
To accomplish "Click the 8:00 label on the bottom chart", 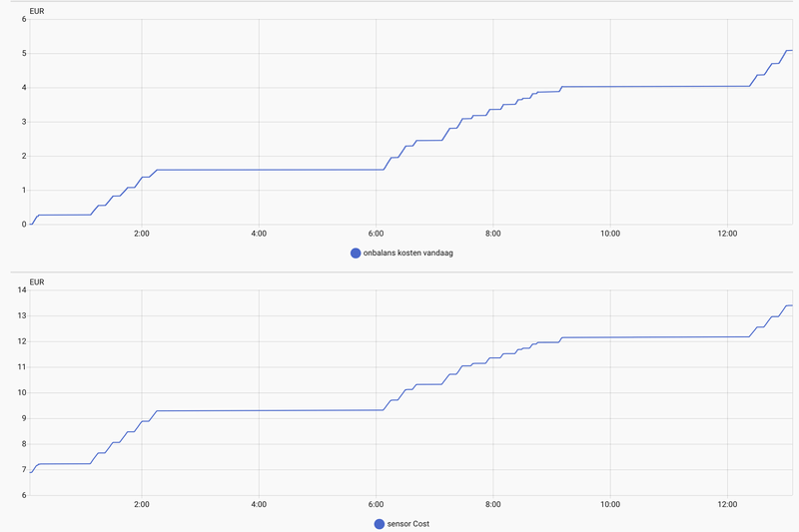I will coord(492,504).
